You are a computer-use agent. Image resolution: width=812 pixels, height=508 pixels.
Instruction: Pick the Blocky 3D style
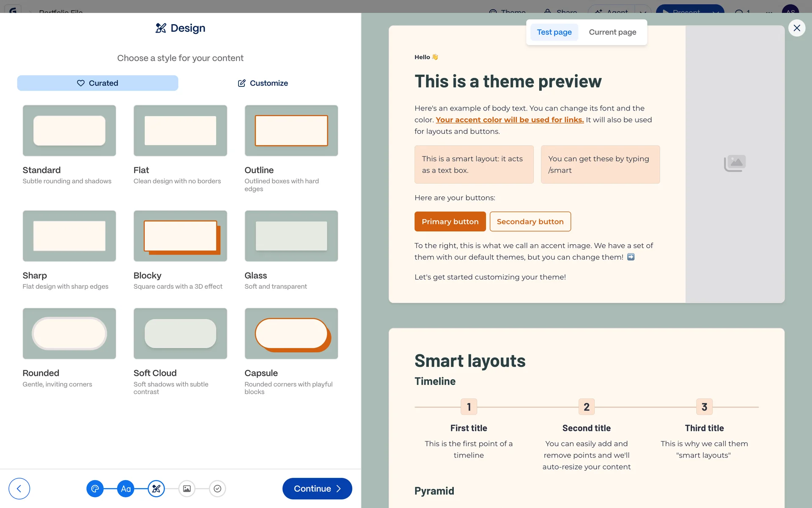pos(180,236)
